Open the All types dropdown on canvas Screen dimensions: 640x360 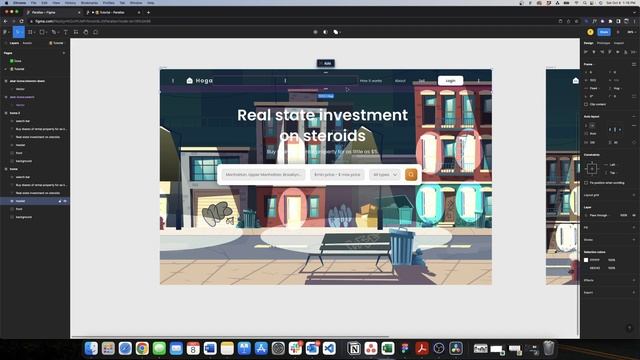point(384,174)
